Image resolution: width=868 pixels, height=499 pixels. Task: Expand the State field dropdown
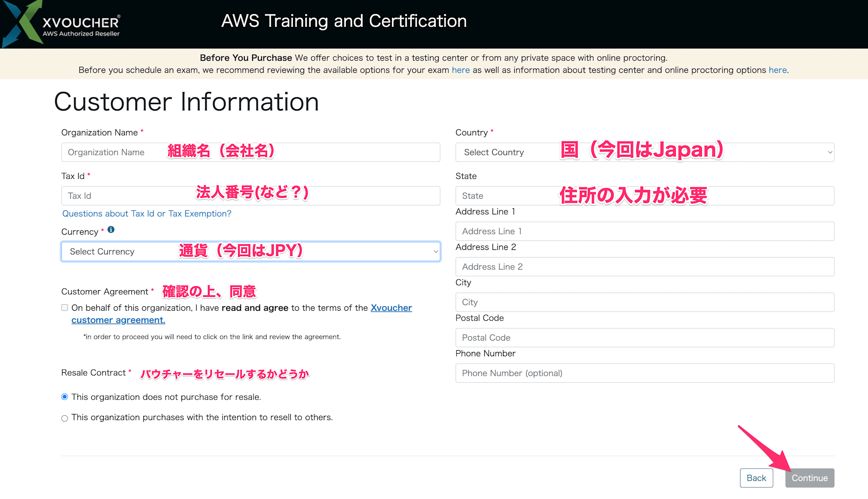click(x=645, y=196)
